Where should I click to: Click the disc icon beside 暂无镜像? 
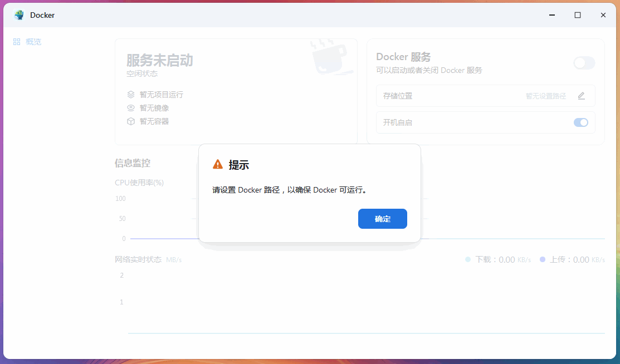[131, 108]
